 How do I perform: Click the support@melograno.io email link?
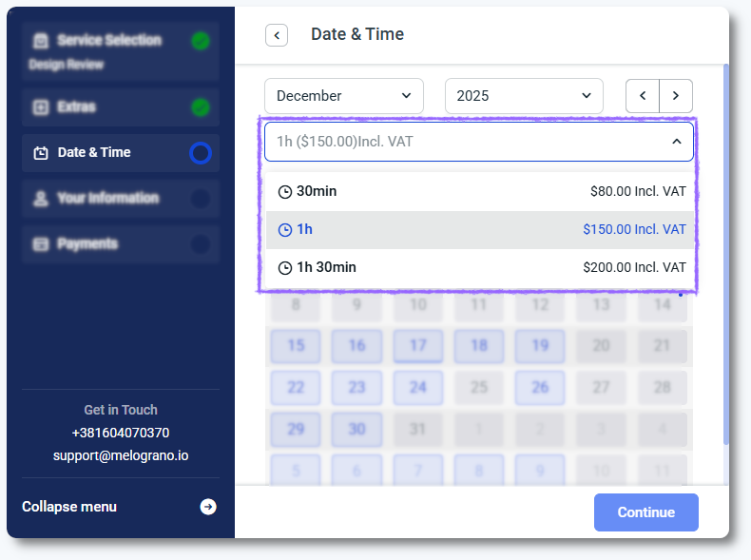[x=121, y=455]
